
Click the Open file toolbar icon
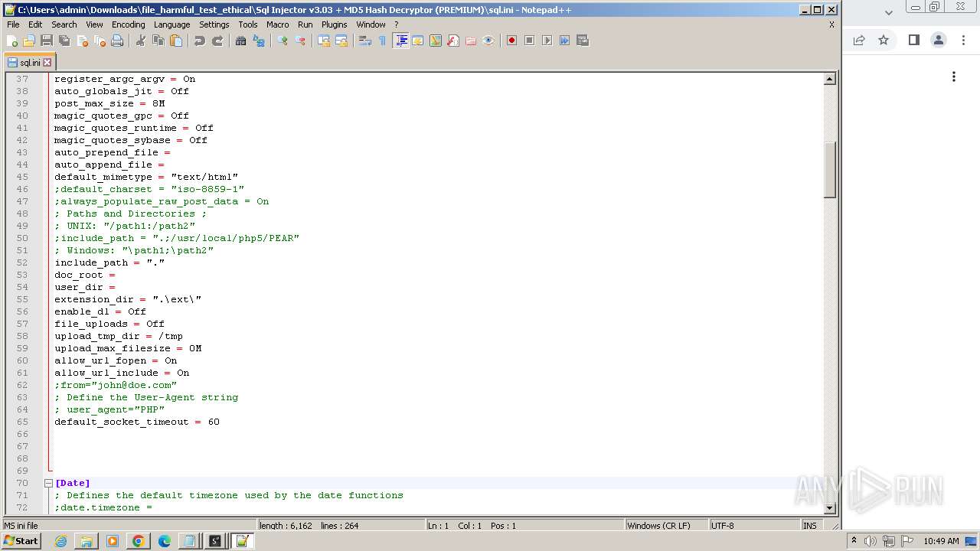29,41
